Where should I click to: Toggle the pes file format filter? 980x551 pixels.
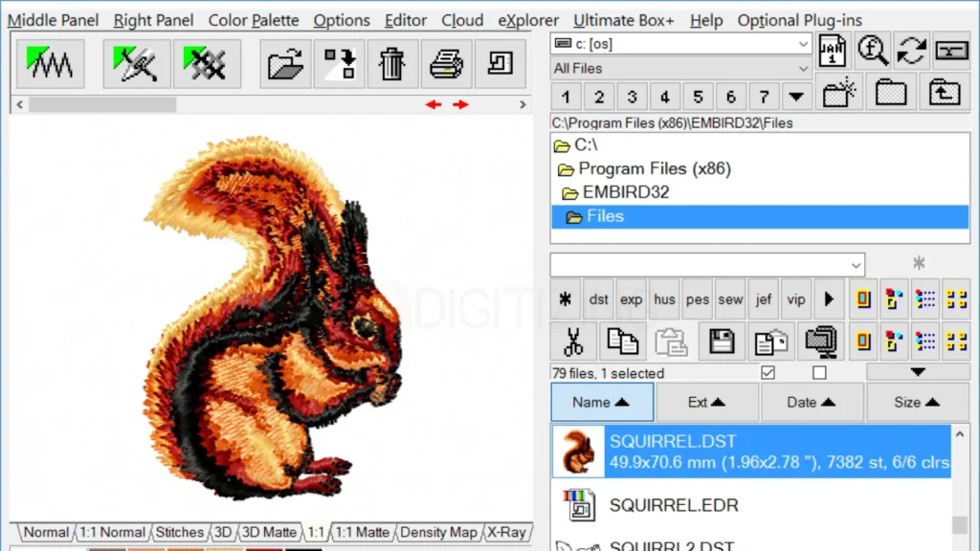tap(698, 299)
